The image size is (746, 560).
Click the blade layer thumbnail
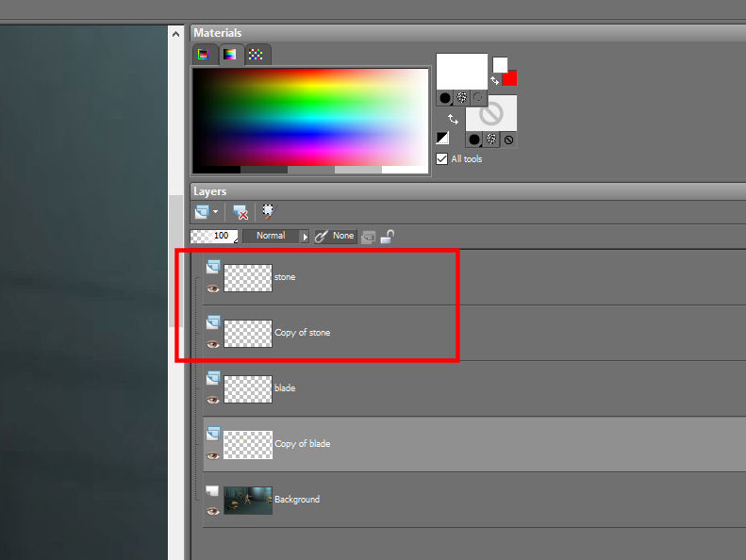[248, 389]
